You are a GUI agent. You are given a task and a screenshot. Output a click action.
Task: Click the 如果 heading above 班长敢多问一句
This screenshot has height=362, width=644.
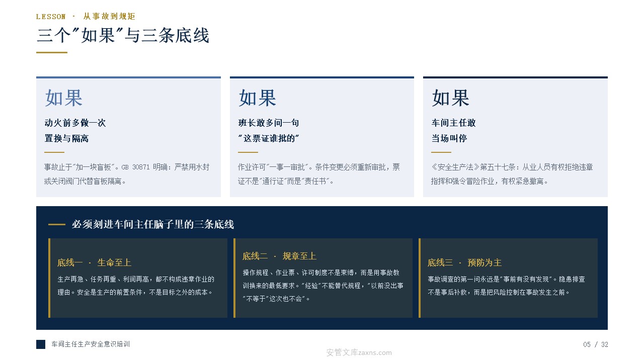257,98
